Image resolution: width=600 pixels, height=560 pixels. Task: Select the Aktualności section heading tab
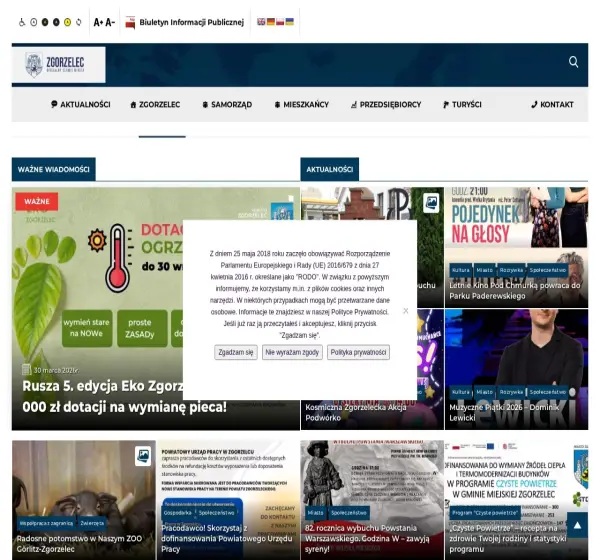point(329,169)
